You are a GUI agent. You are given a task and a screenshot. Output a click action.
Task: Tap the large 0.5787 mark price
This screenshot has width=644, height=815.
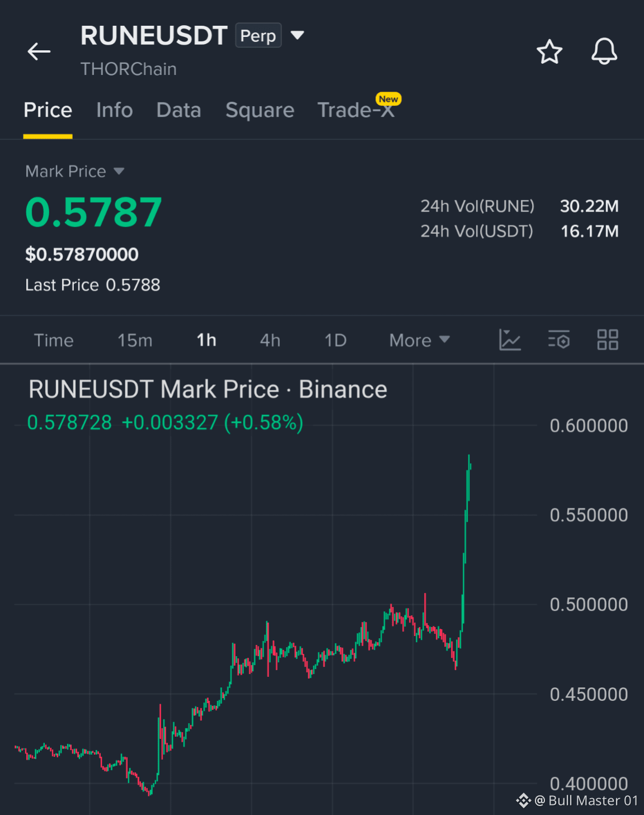pos(94,213)
